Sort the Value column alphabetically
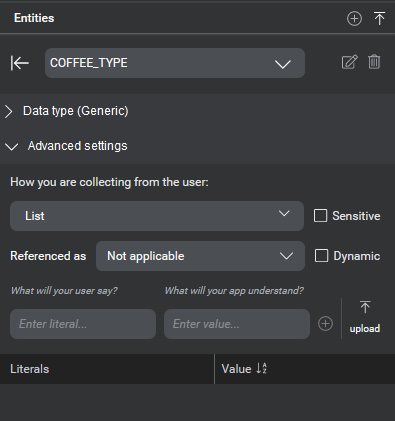This screenshot has height=421, width=395. tap(262, 369)
